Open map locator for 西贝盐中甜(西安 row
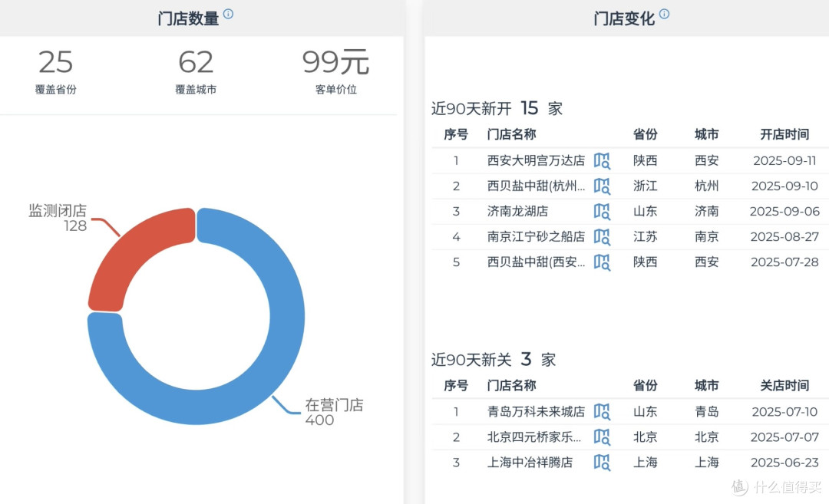829x504 pixels. (x=602, y=262)
